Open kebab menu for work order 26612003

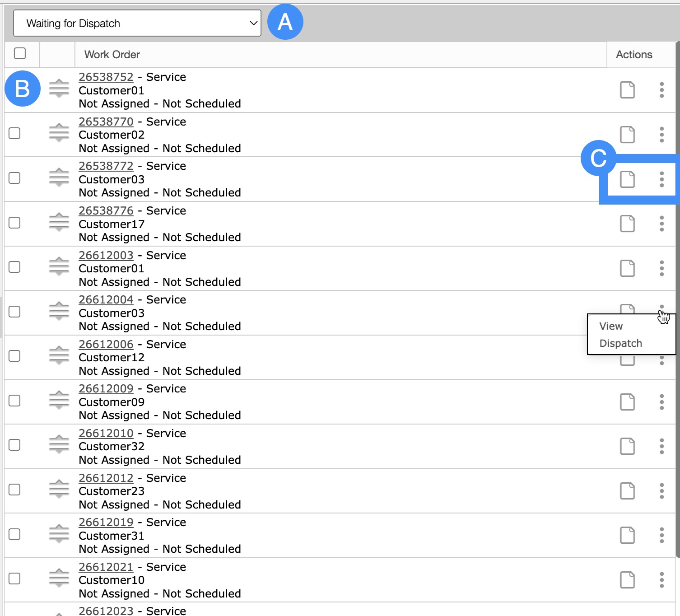tap(661, 268)
